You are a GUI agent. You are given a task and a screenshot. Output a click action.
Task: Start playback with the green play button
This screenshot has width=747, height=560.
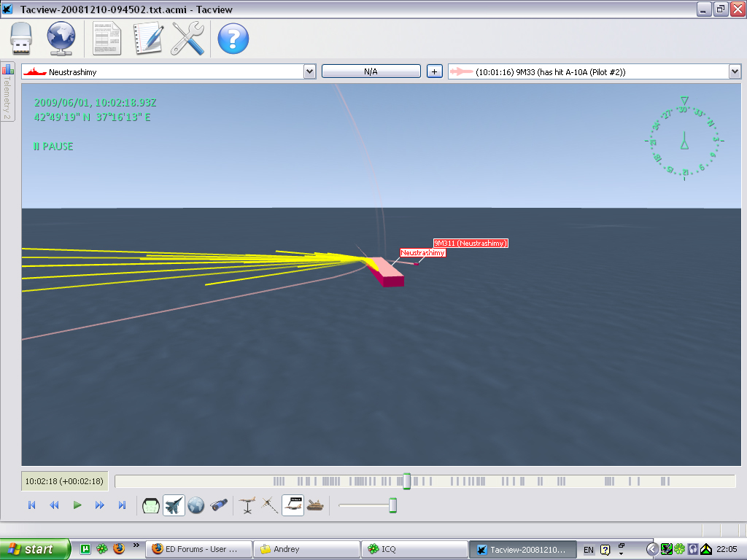coord(77,505)
